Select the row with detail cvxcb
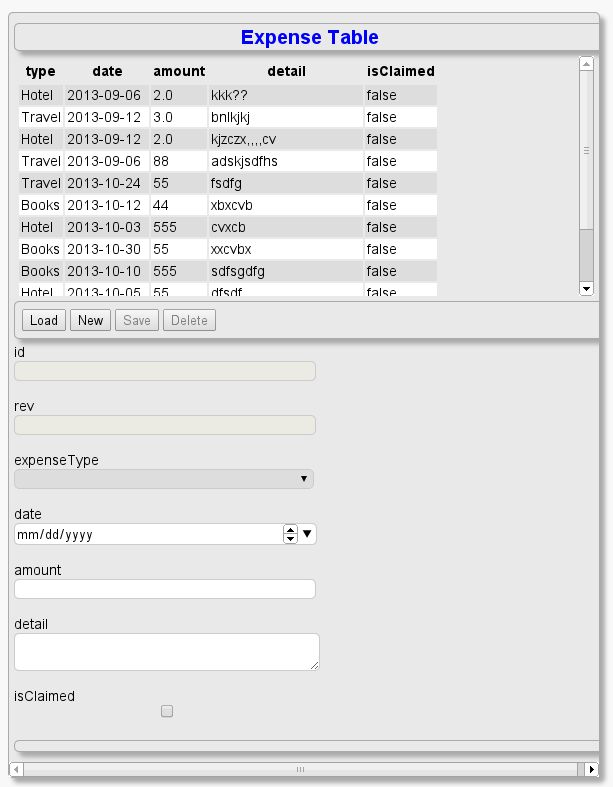This screenshot has height=787, width=613. point(228,227)
